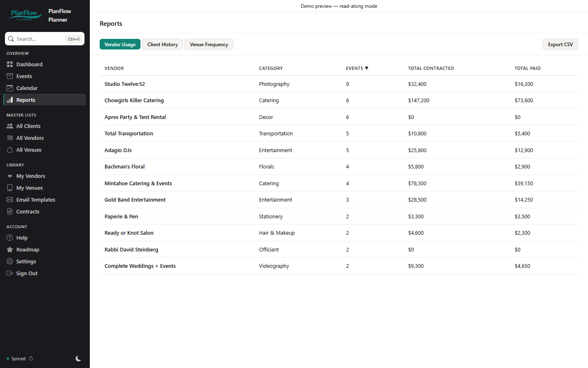Open My Vendors library

pos(45,176)
